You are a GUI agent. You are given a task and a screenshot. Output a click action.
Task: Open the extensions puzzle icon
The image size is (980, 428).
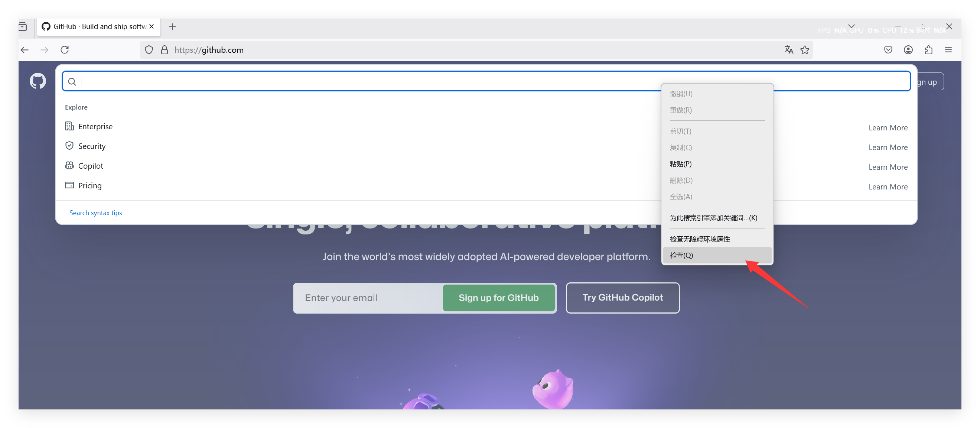pyautogui.click(x=928, y=50)
